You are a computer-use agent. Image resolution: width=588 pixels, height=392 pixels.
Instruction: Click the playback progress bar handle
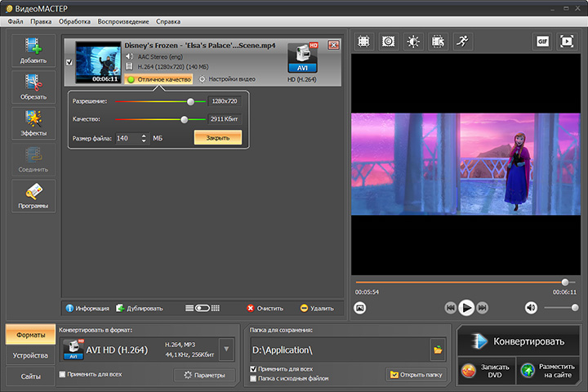(x=565, y=282)
